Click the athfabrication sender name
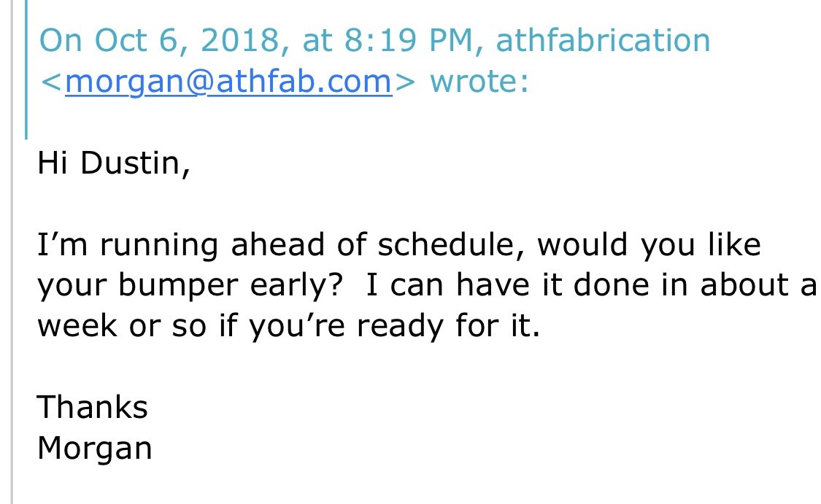821x504 pixels. click(x=603, y=40)
